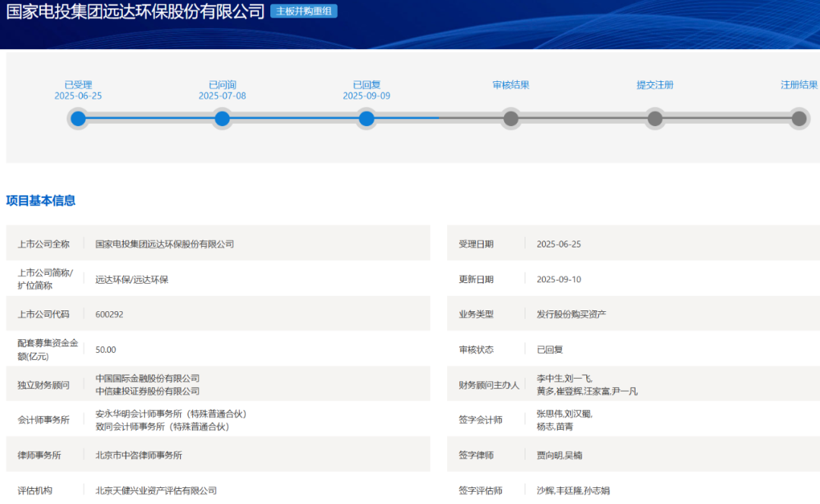
Task: Select the 已受理 step label text
Action: 78,85
